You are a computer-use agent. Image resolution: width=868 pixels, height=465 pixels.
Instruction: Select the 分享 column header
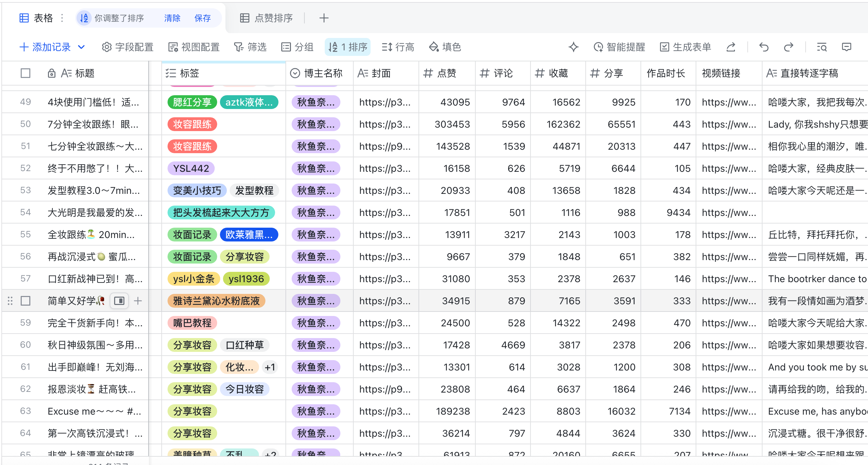[x=613, y=73]
